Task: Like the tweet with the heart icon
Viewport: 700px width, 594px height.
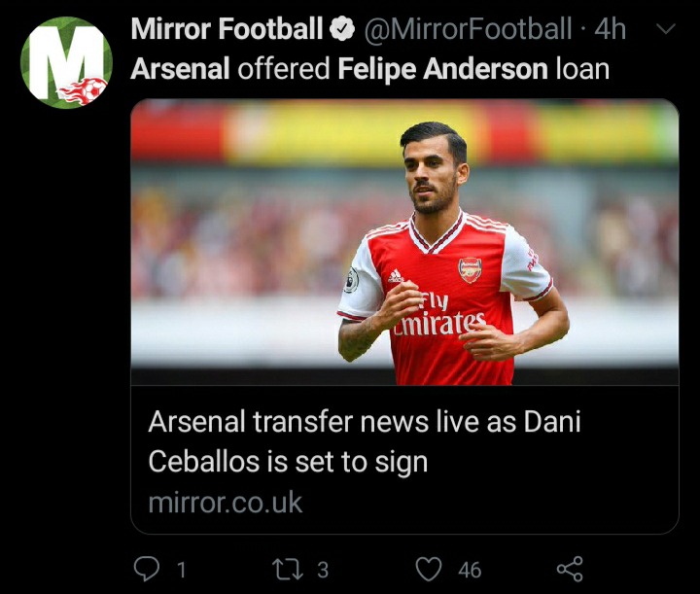Action: point(429,568)
